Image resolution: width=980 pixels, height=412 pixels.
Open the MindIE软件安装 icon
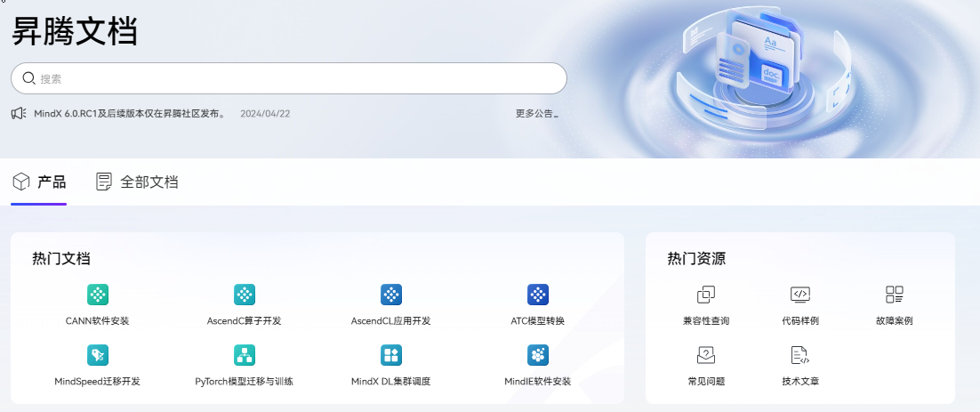(538, 355)
